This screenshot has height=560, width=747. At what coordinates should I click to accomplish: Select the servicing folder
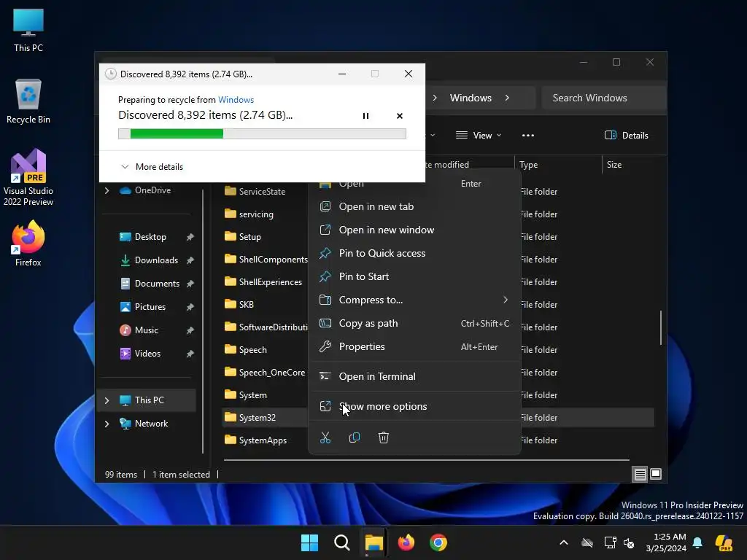click(x=249, y=214)
